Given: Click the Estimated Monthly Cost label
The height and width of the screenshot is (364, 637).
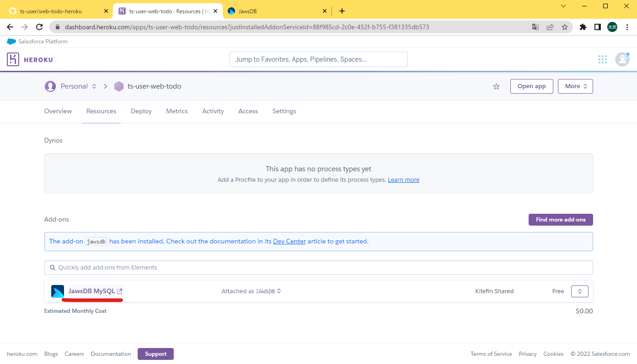Looking at the screenshot, I should click(75, 311).
